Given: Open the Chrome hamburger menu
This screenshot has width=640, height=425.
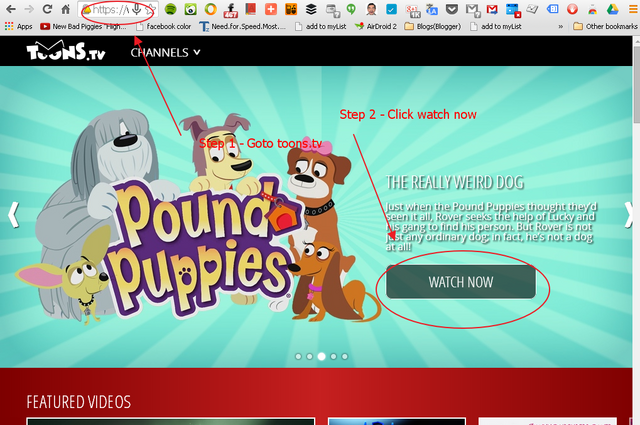Looking at the screenshot, I should [x=633, y=9].
